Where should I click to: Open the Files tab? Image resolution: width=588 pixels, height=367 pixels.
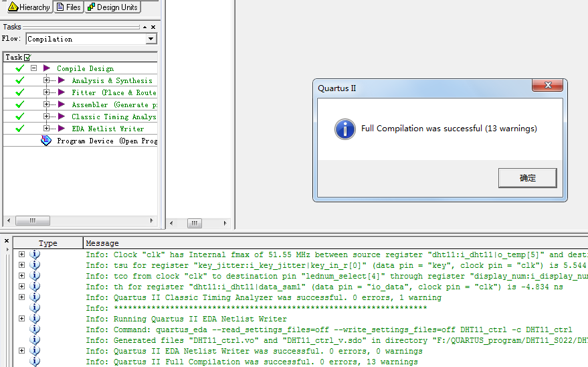[x=69, y=7]
